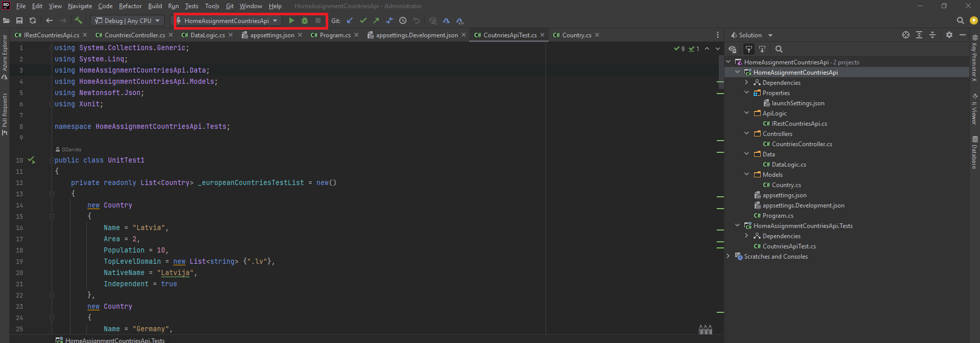Expand all nodes in Solution explorer
Viewport: 980px width, 343px height.
(x=919, y=35)
